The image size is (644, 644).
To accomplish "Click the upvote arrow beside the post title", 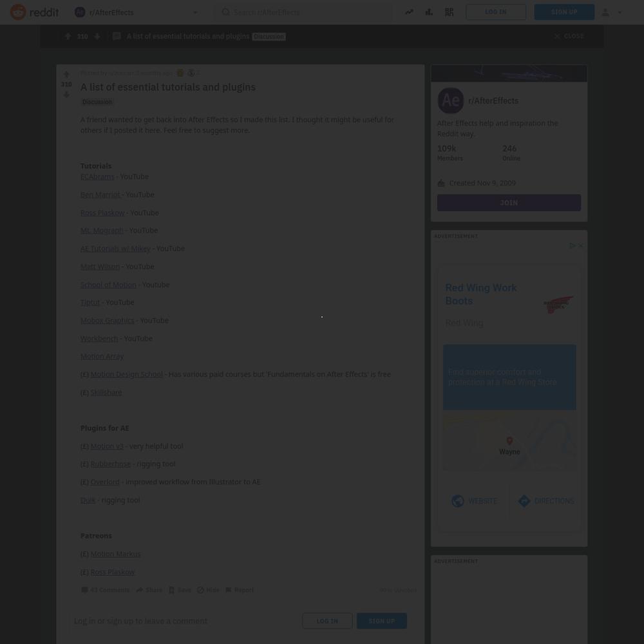I will point(66,74).
